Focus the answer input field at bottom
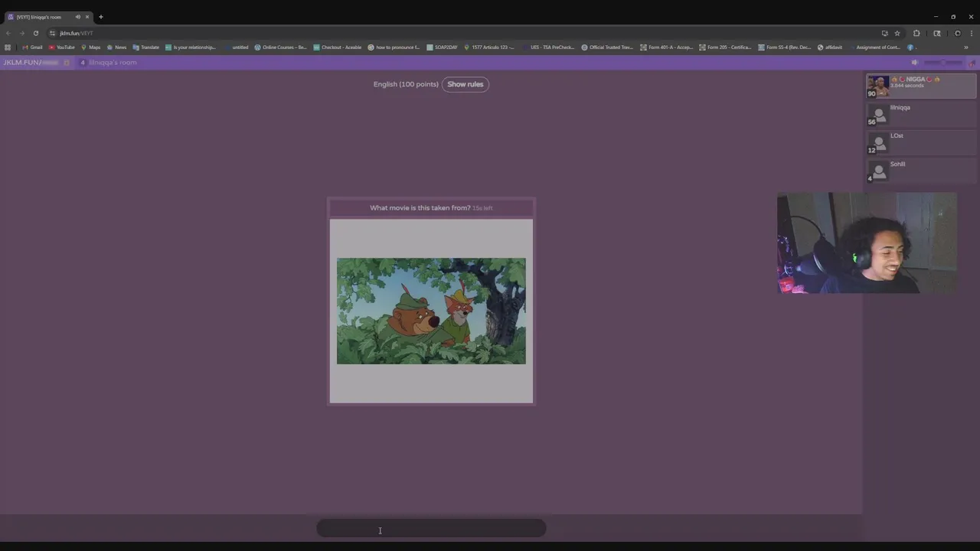Screen dimensions: 980x551 point(431,528)
